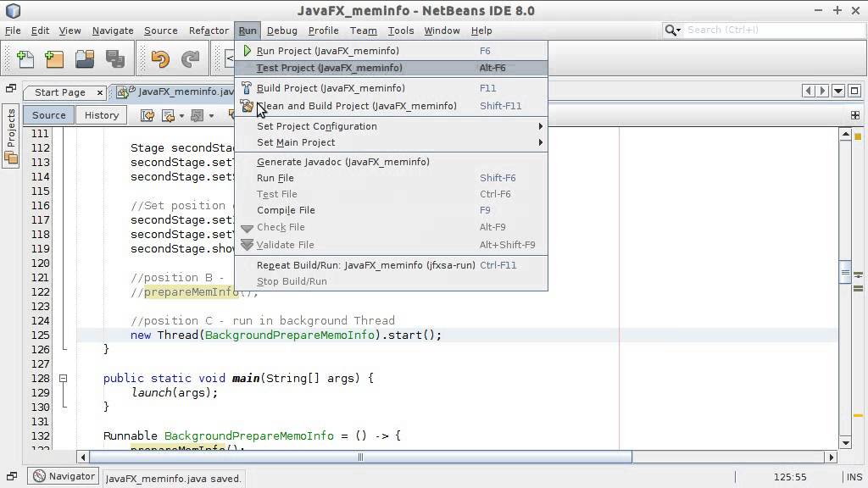
Task: Open the Navigator panel button
Action: (x=64, y=476)
